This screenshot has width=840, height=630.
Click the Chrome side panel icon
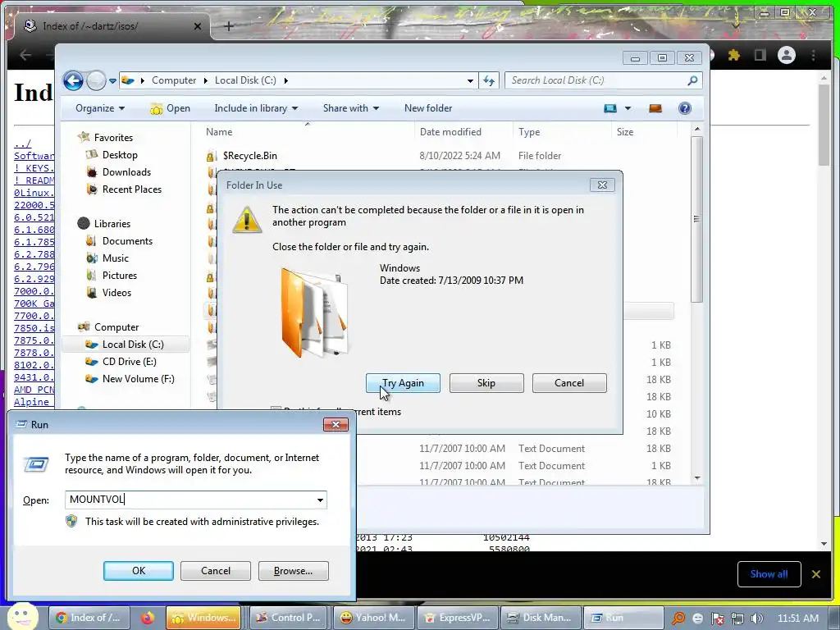click(760, 55)
